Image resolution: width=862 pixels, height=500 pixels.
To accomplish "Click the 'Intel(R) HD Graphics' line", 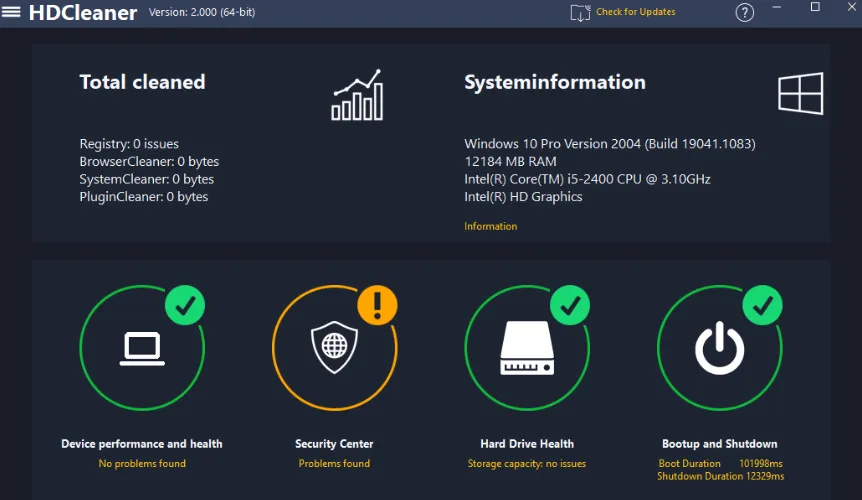I will pos(523,197).
